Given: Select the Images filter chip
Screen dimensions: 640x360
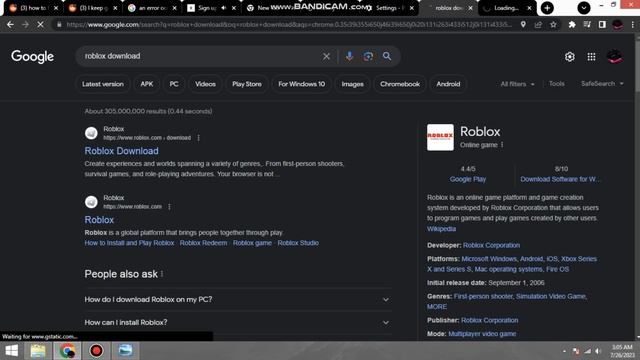Looking at the screenshot, I should [x=353, y=84].
